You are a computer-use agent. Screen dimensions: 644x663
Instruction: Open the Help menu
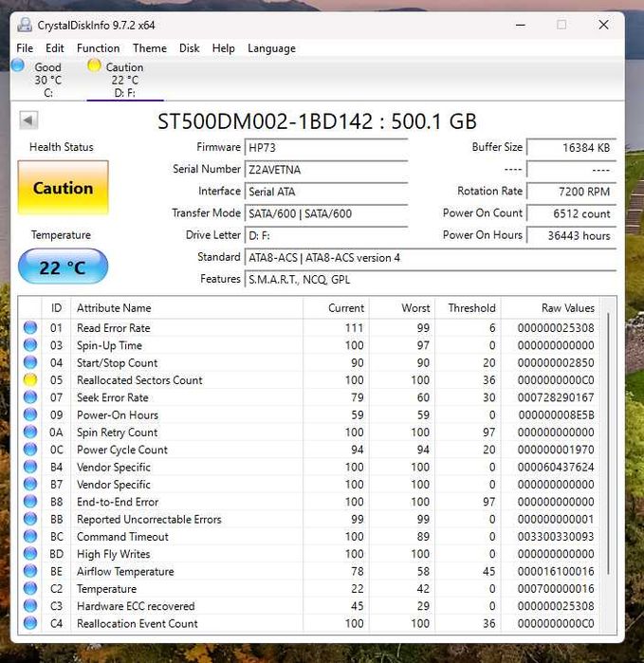pyautogui.click(x=223, y=48)
